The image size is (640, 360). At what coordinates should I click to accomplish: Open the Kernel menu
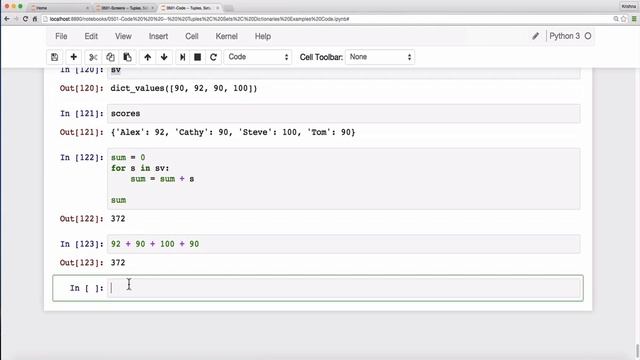pos(227,36)
